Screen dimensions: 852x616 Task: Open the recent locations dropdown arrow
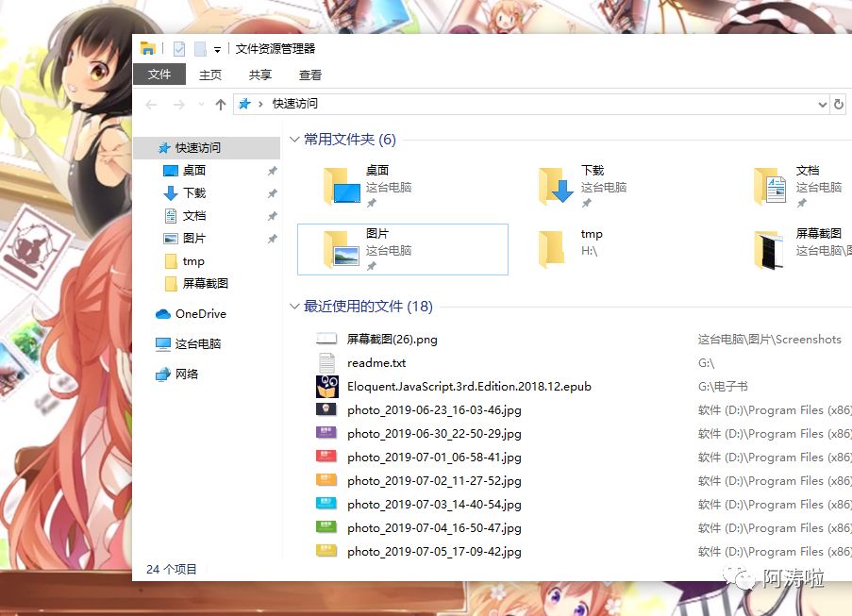click(201, 105)
